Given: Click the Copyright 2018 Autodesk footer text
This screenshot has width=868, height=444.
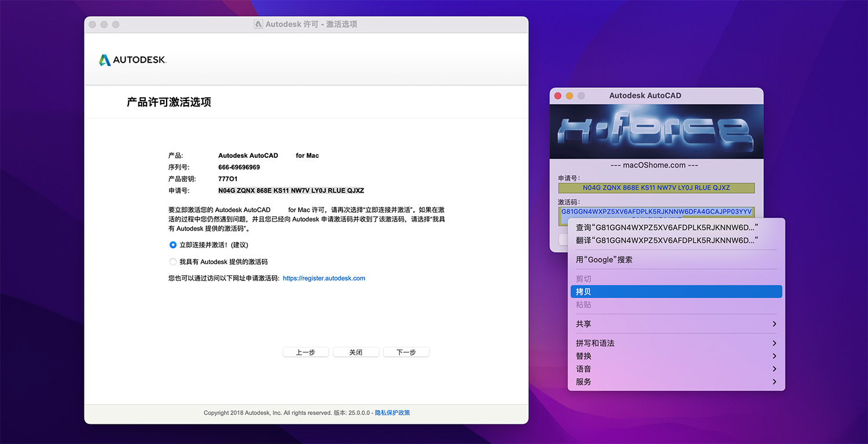Looking at the screenshot, I should coord(267,413).
